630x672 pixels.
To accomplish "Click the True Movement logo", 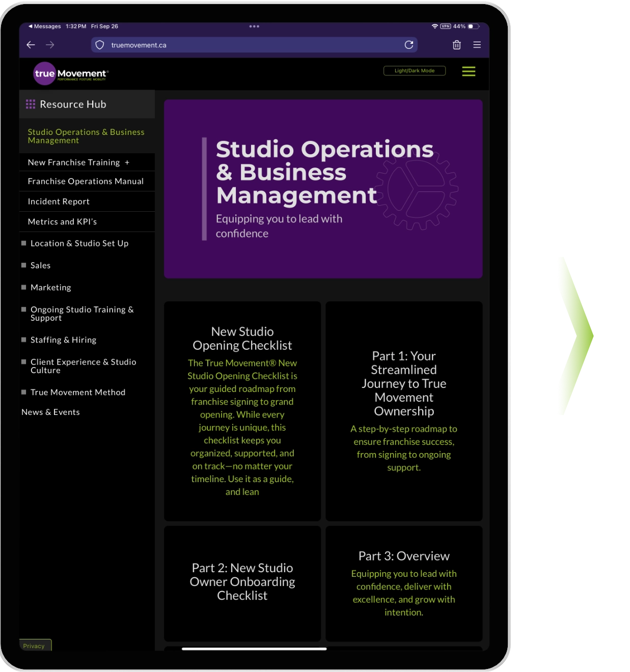I will (x=71, y=74).
